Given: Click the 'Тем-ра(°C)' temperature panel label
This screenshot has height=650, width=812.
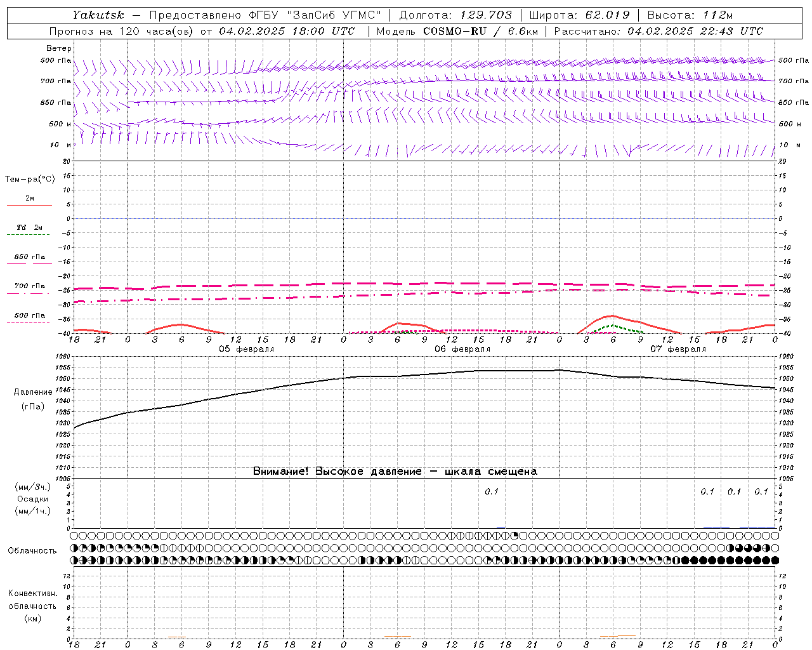Looking at the screenshot, I should coord(30,180).
